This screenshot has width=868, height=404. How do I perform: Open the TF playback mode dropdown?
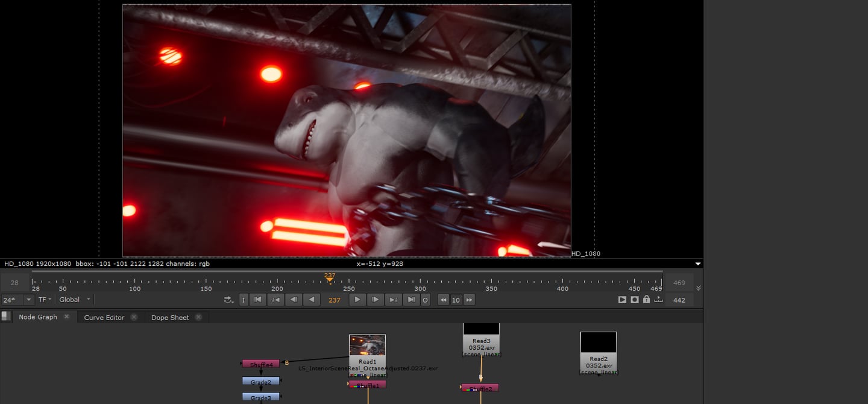tap(45, 300)
